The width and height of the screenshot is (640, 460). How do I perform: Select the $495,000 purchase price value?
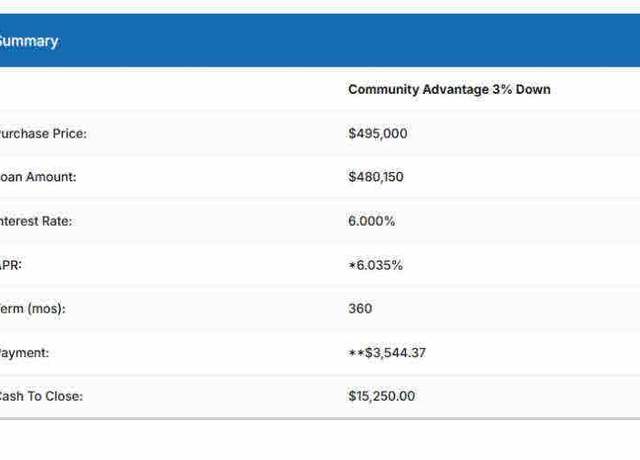coord(378,133)
